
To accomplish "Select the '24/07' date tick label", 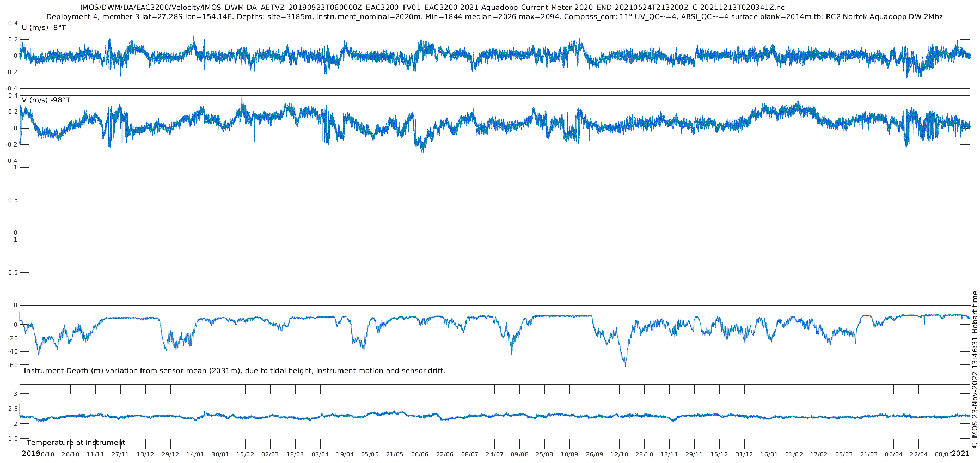I will click(x=495, y=454).
